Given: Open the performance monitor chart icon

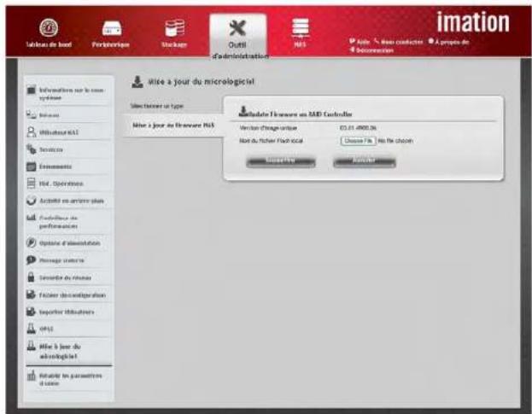Looking at the screenshot, I should coord(32,218).
